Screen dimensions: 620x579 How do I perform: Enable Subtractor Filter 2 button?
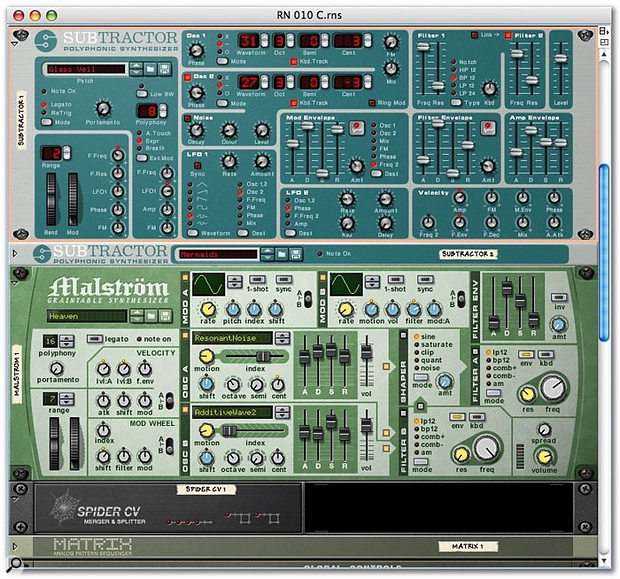tap(508, 36)
